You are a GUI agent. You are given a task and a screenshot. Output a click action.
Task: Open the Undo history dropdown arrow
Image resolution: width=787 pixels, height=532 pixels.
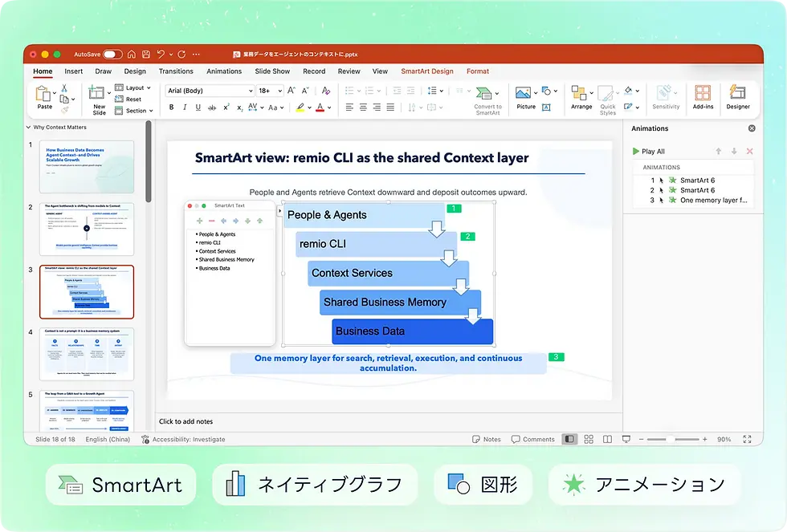point(170,54)
